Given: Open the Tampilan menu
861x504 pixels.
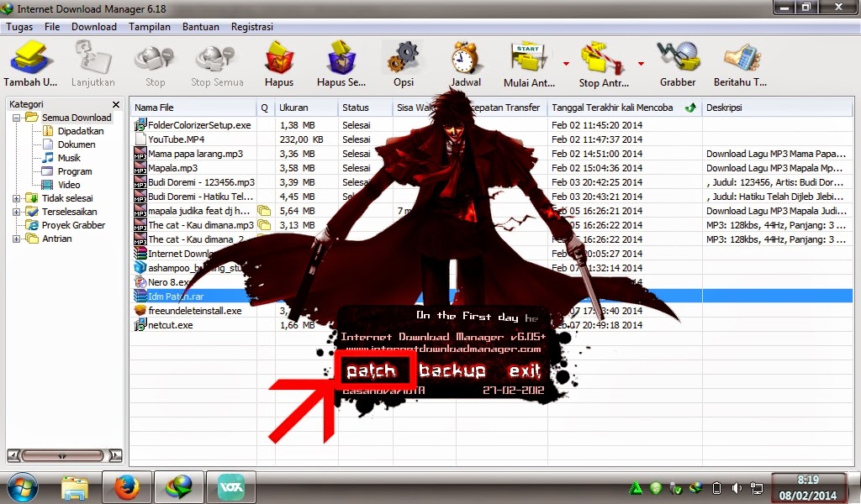Looking at the screenshot, I should pyautogui.click(x=150, y=27).
